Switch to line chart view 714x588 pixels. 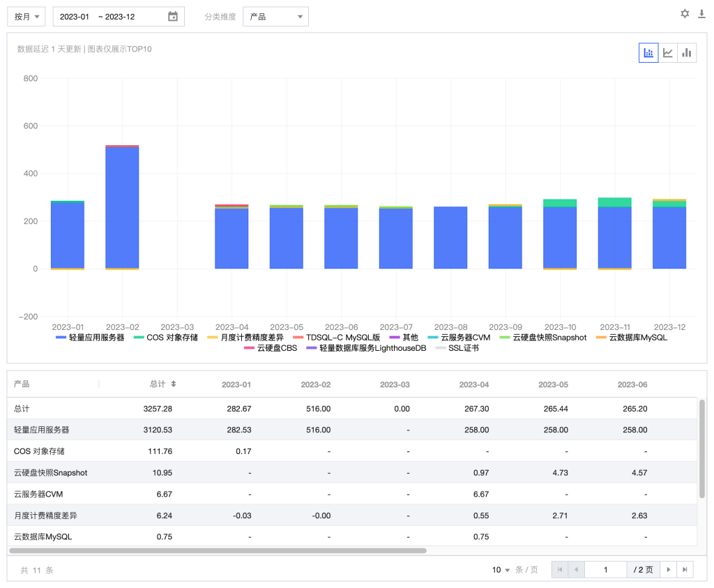pos(668,53)
